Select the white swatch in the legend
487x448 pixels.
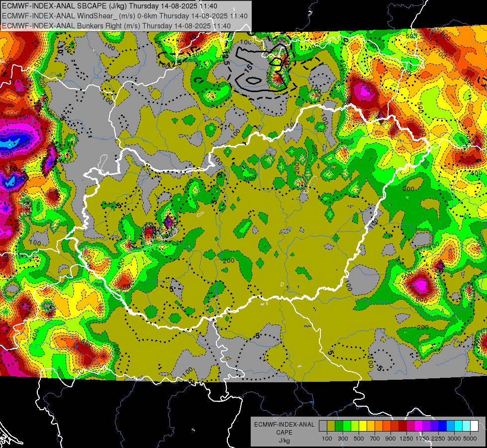[x=475, y=426]
